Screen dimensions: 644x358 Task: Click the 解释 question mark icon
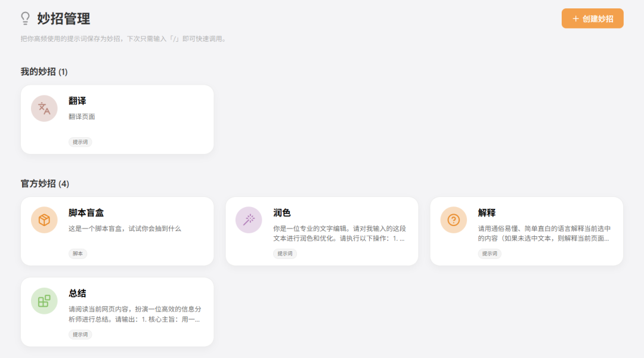453,220
